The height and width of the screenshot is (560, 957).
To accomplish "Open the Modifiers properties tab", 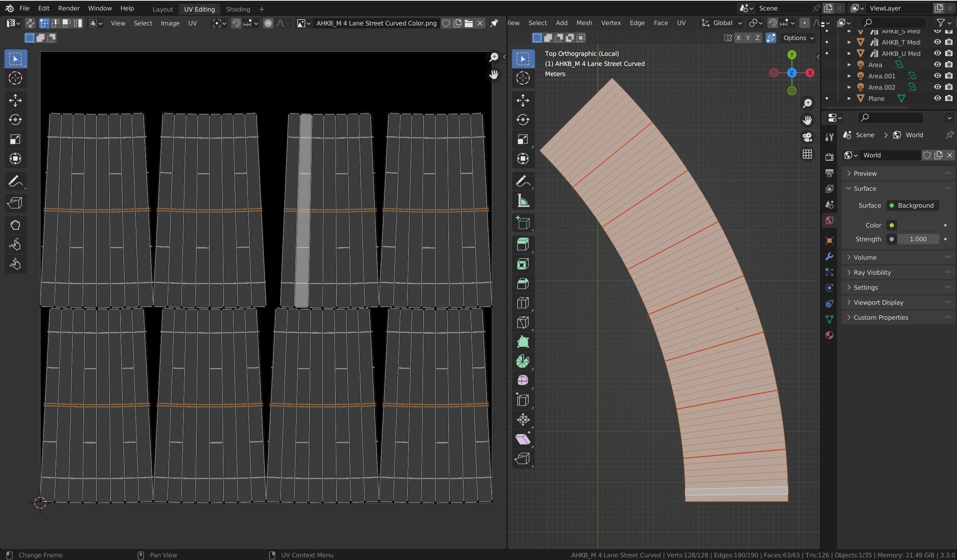I will pos(829,256).
